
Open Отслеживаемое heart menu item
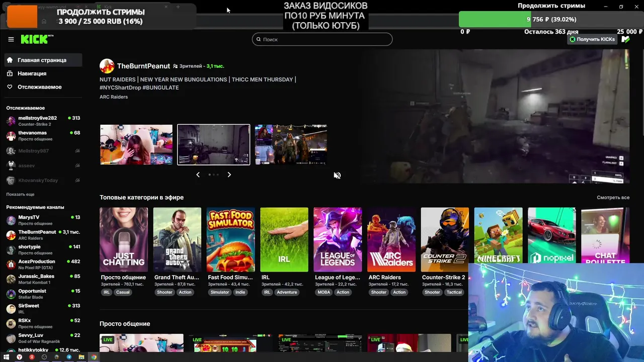click(40, 87)
